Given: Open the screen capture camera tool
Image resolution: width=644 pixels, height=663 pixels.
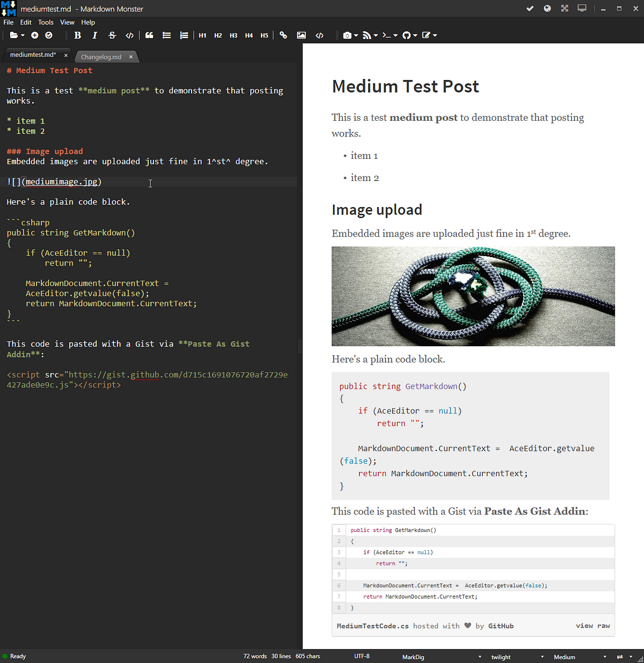Looking at the screenshot, I should coord(347,35).
